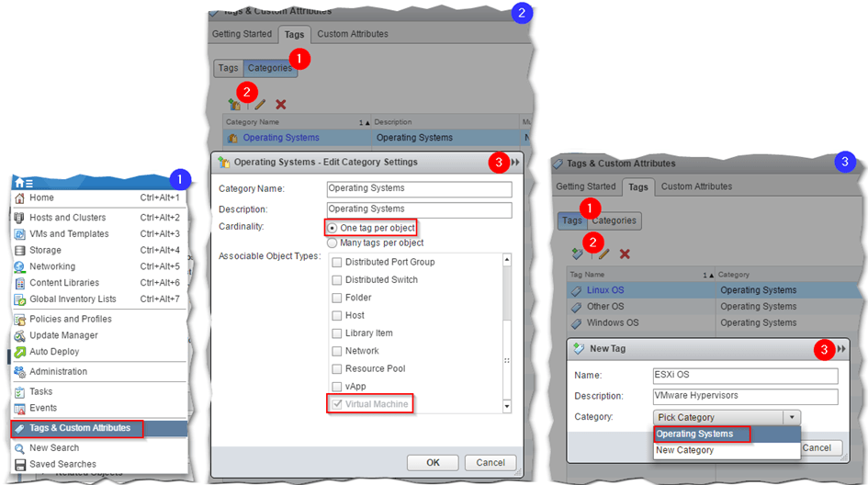Open the home menu icon in header

point(23,183)
